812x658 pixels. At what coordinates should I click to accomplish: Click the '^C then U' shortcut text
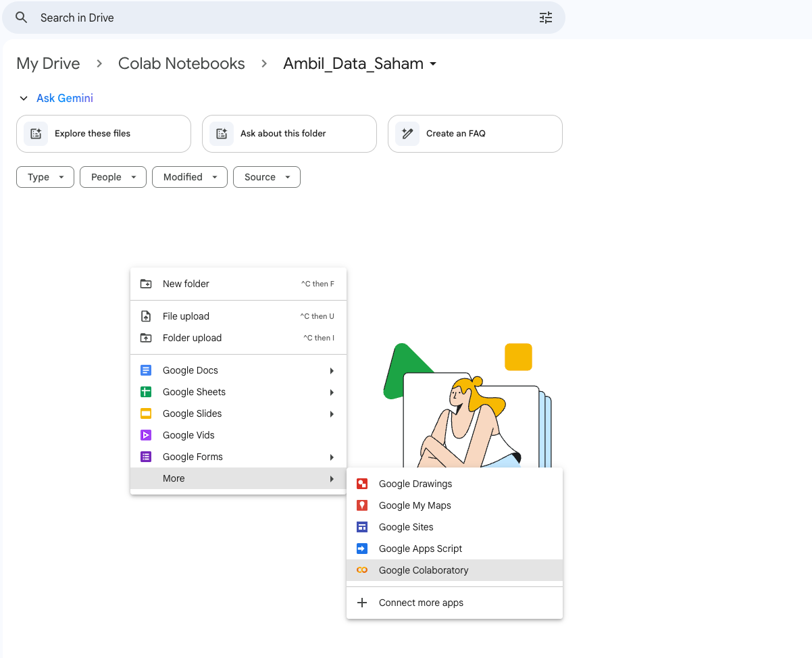point(318,316)
